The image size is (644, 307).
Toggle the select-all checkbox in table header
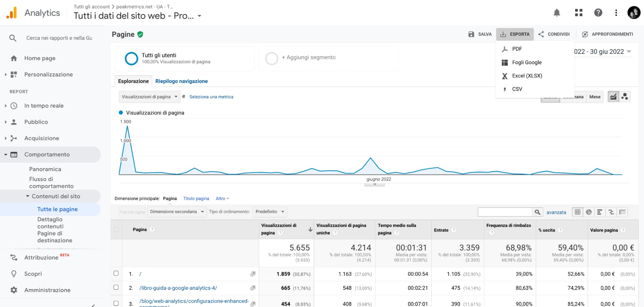point(116,230)
